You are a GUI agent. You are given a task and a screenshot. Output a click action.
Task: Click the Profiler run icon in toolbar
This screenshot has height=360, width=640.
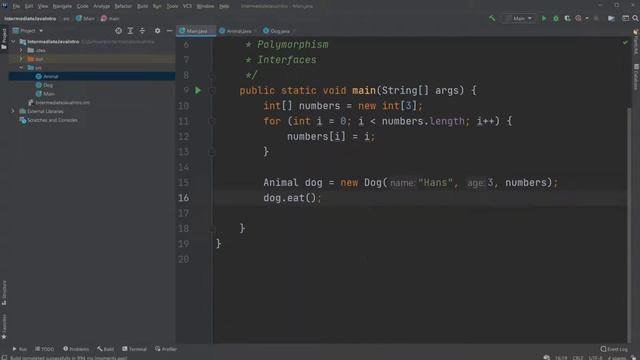[x=578, y=18]
